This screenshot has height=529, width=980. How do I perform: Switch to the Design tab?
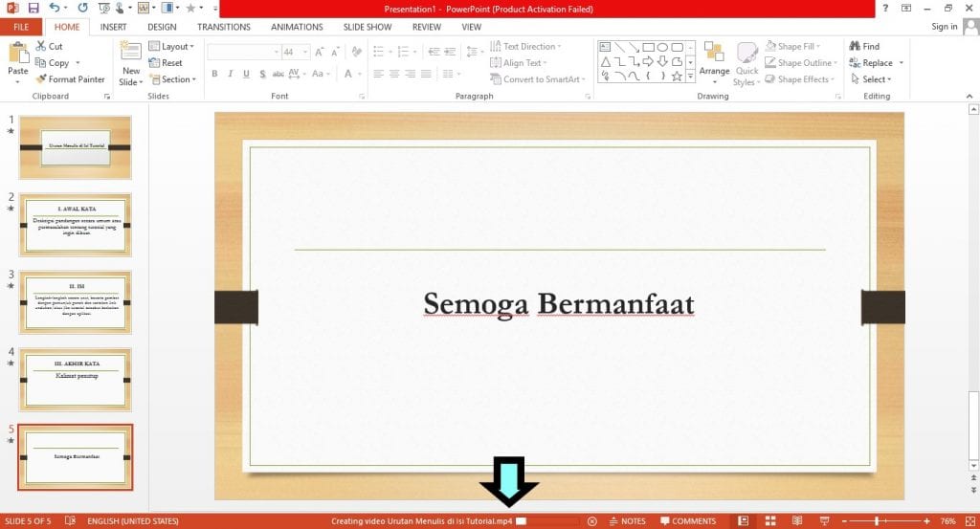[x=162, y=27]
